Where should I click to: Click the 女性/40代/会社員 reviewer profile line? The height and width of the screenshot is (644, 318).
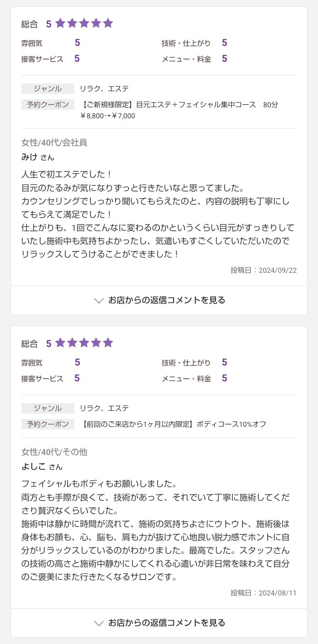pos(54,143)
